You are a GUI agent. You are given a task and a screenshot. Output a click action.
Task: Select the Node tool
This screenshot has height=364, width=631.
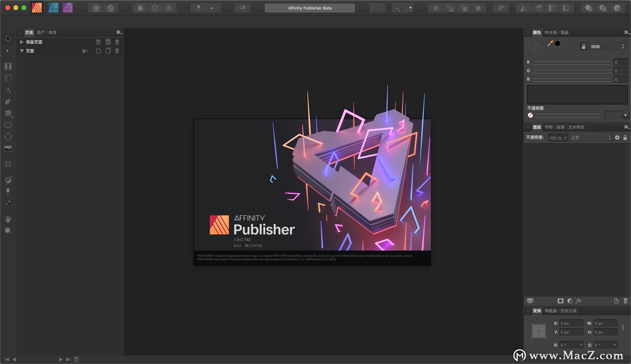(8, 51)
